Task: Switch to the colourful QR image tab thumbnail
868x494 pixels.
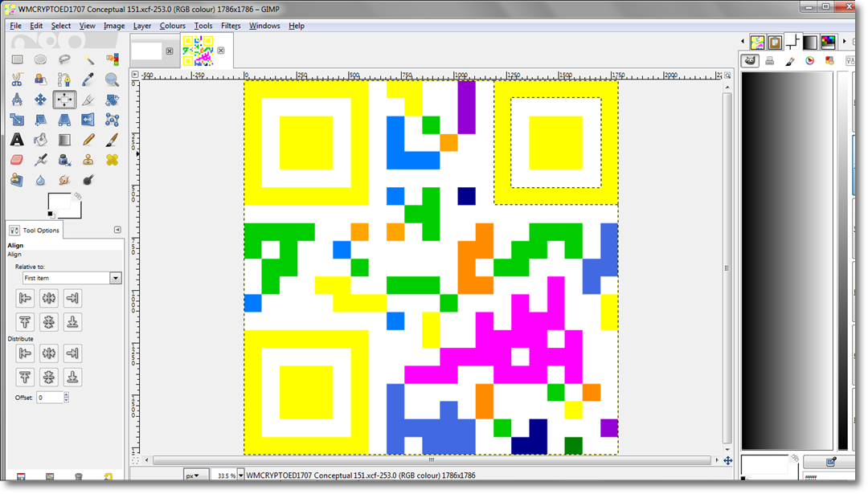Action: 199,51
